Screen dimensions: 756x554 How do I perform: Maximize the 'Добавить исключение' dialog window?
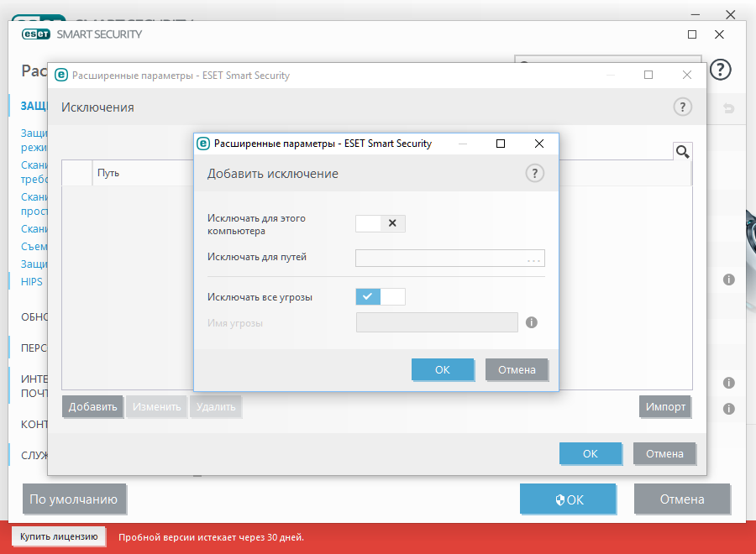(x=501, y=144)
